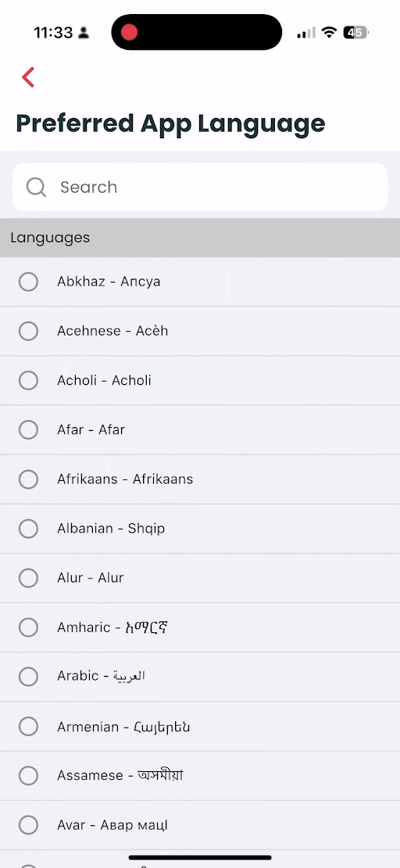
Task: Tap the Wi-Fi status icon
Action: [329, 33]
